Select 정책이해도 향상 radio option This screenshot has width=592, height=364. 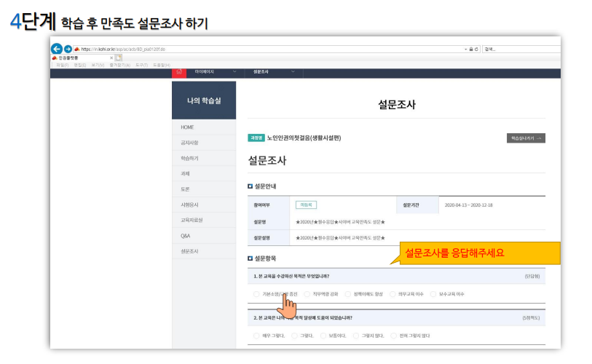click(x=348, y=294)
